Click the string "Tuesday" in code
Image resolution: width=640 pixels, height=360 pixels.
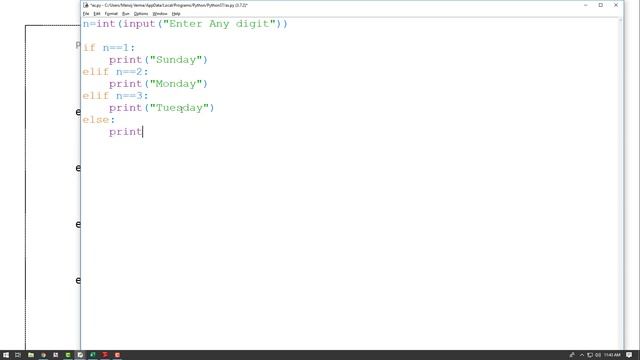point(179,108)
